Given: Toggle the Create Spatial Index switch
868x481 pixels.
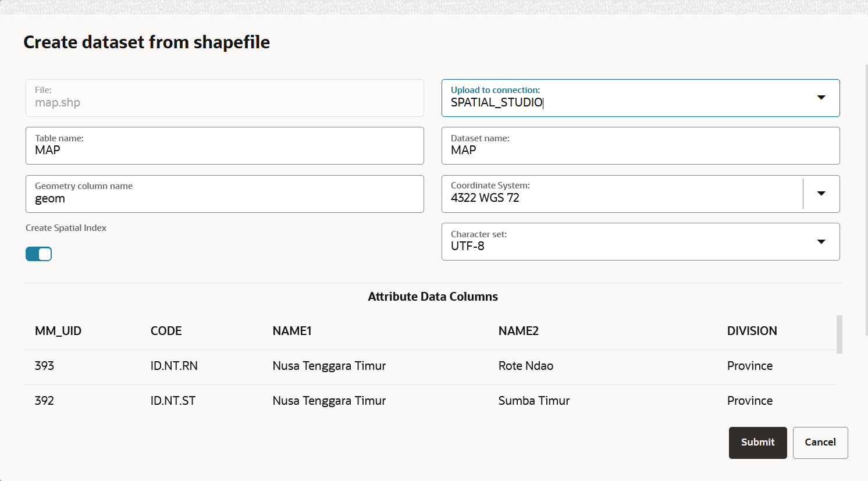Looking at the screenshot, I should (38, 254).
